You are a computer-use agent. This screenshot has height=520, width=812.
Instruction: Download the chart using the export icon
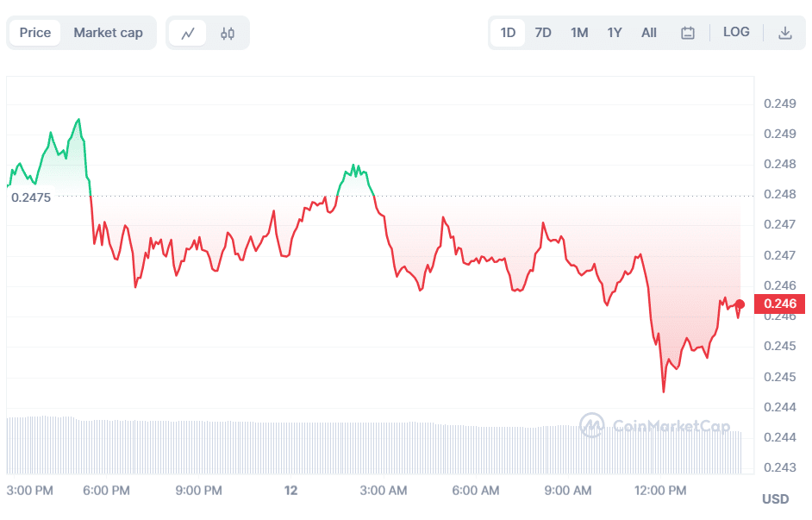(x=785, y=31)
